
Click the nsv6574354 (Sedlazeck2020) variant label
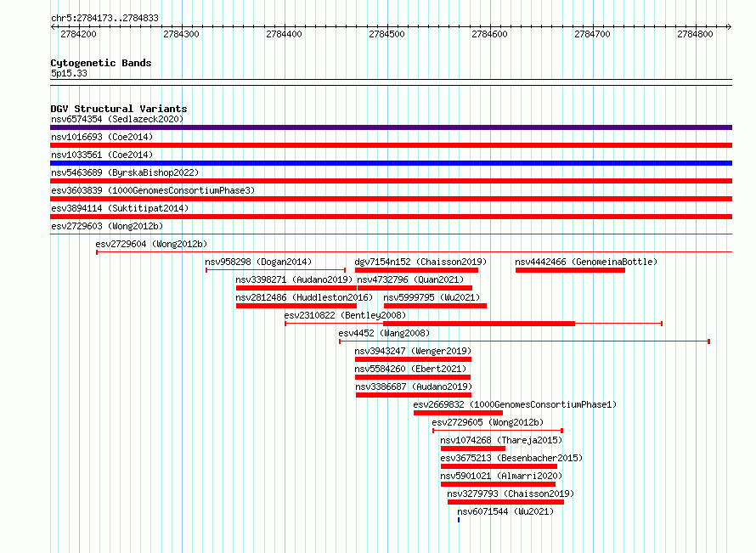(117, 119)
